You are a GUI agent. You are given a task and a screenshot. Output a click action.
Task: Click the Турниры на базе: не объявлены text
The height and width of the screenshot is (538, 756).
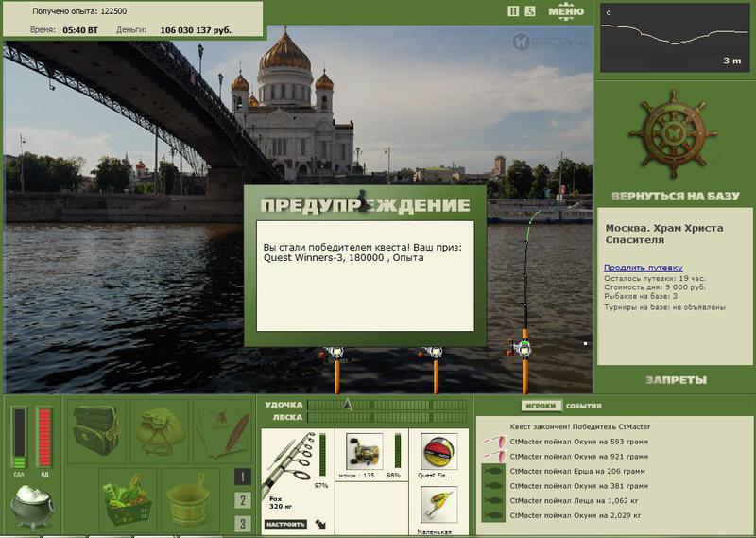tap(665, 307)
